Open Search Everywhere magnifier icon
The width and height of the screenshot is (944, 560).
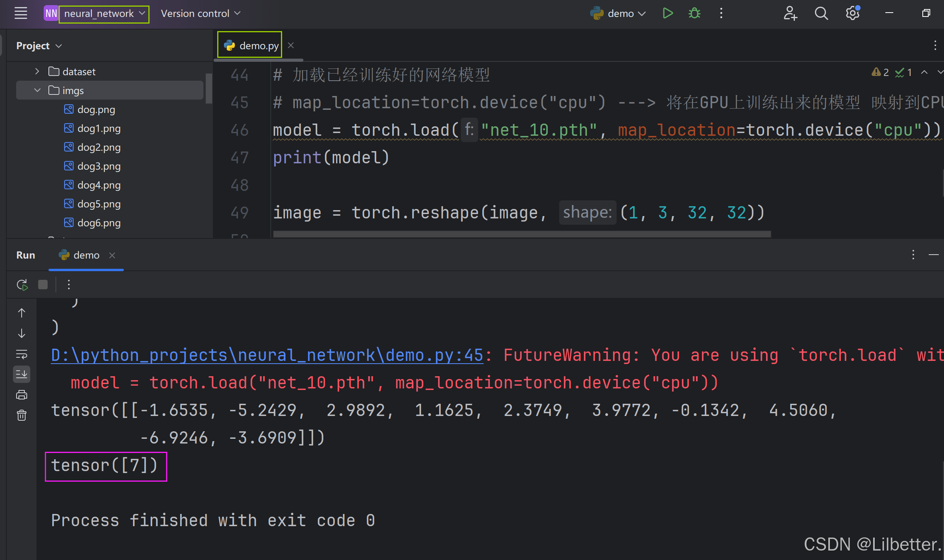point(821,13)
